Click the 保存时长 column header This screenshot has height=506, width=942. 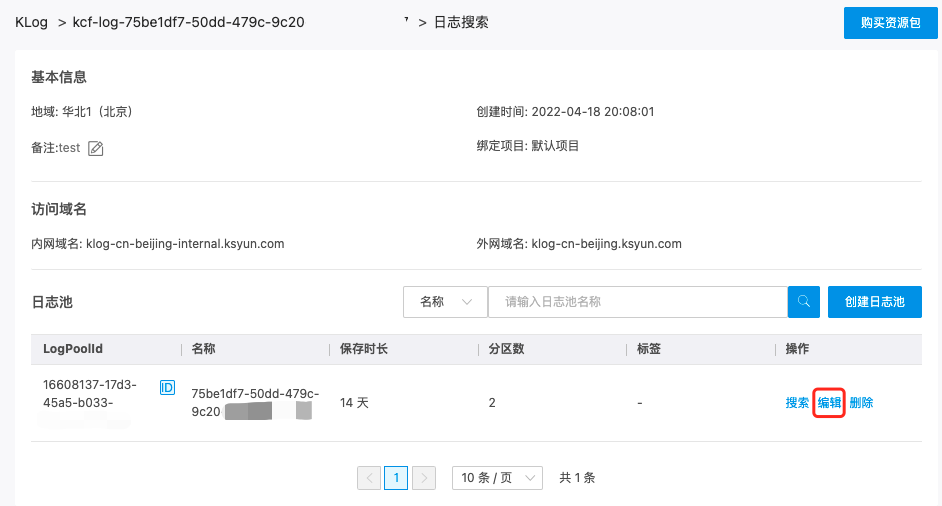tap(364, 349)
